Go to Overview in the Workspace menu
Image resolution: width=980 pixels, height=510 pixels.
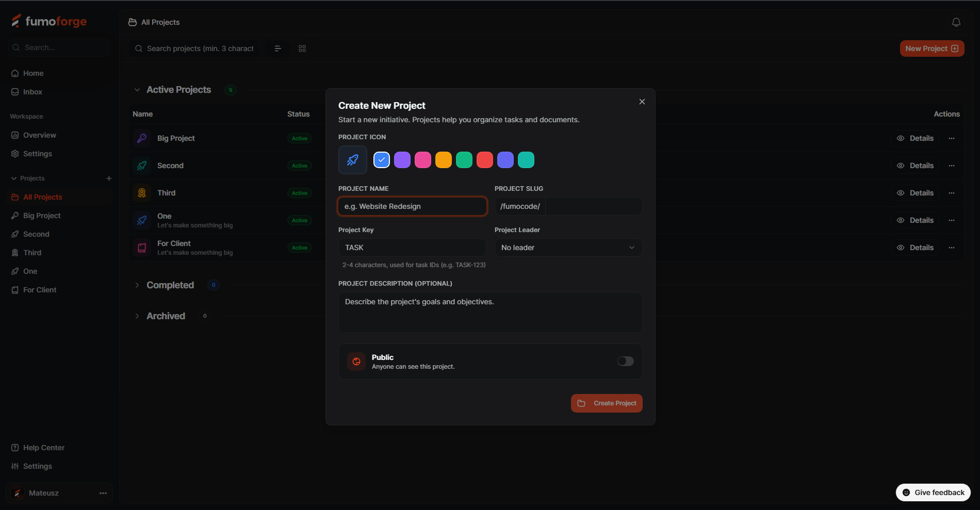[39, 135]
